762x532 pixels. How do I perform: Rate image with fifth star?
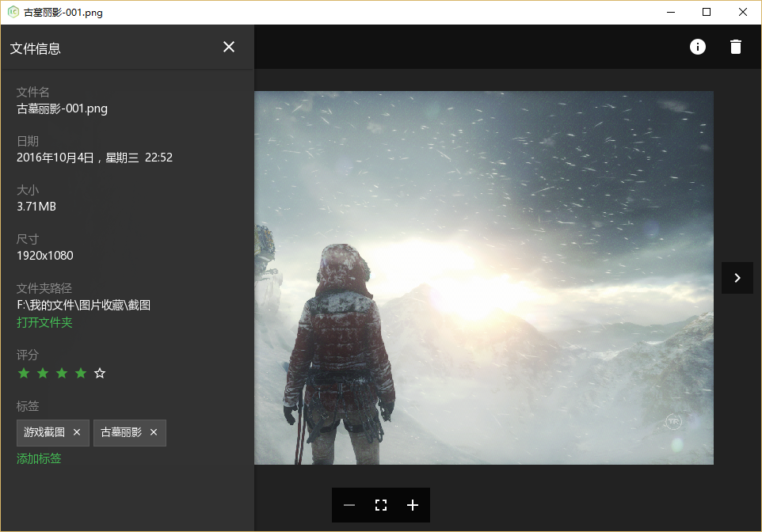coord(100,373)
